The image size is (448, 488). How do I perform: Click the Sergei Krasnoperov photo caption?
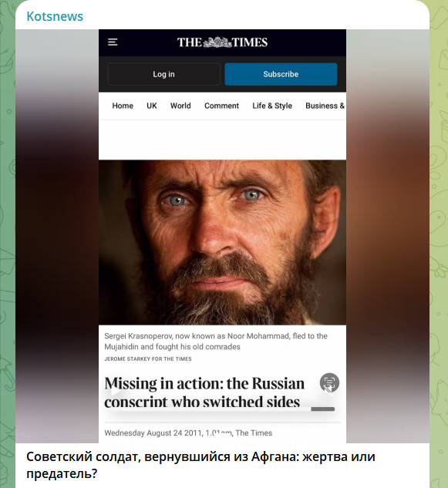[x=216, y=342]
